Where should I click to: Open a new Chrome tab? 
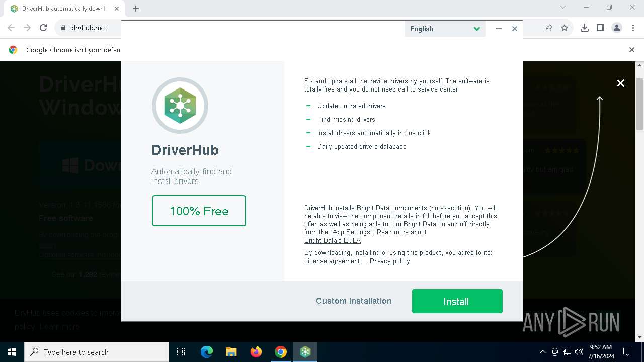pos(136,9)
